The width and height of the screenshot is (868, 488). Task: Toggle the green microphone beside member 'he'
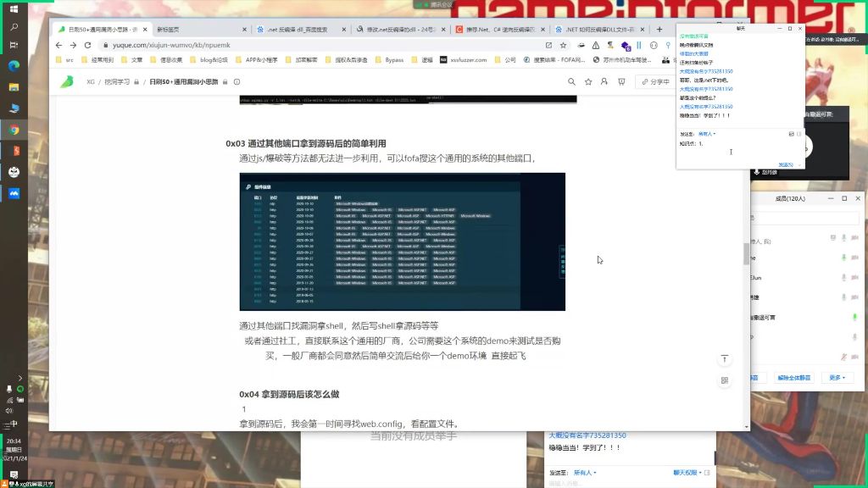(x=843, y=258)
